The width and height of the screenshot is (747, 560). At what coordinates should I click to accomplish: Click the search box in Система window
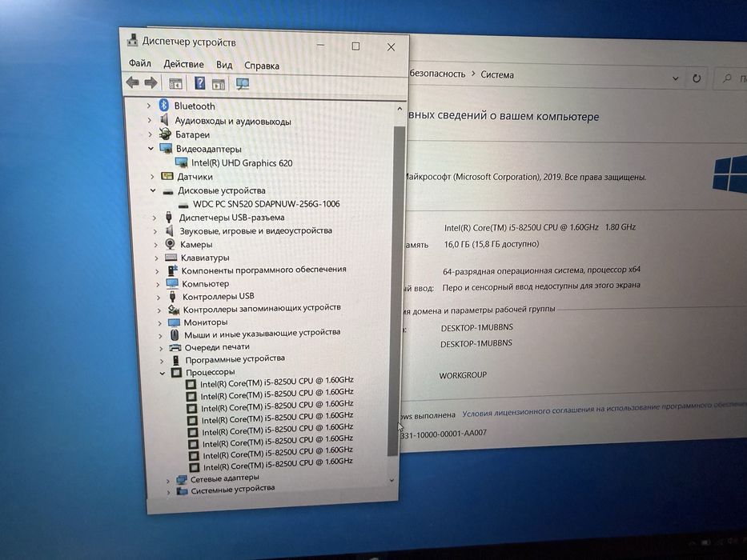click(x=732, y=78)
